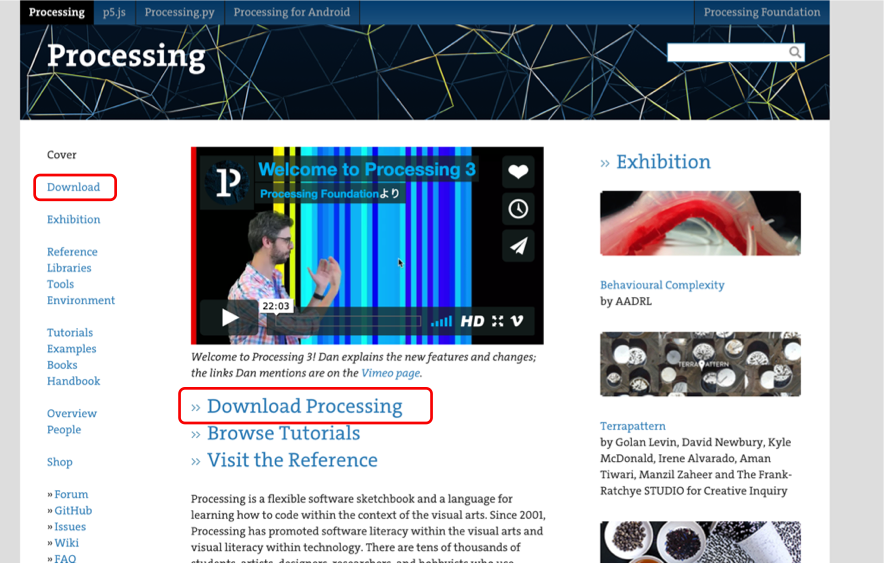The width and height of the screenshot is (884, 564).
Task: Click the Processing P logo in video
Action: [228, 182]
